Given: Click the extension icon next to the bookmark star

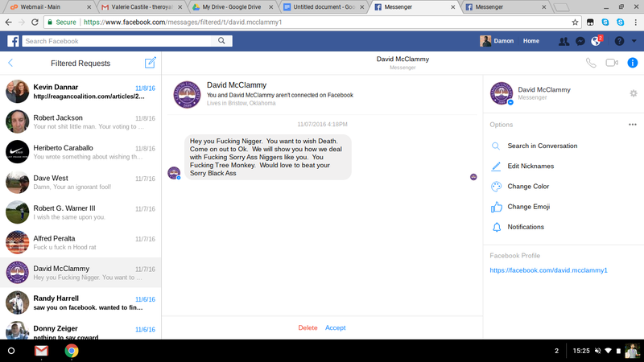Looking at the screenshot, I should (590, 23).
